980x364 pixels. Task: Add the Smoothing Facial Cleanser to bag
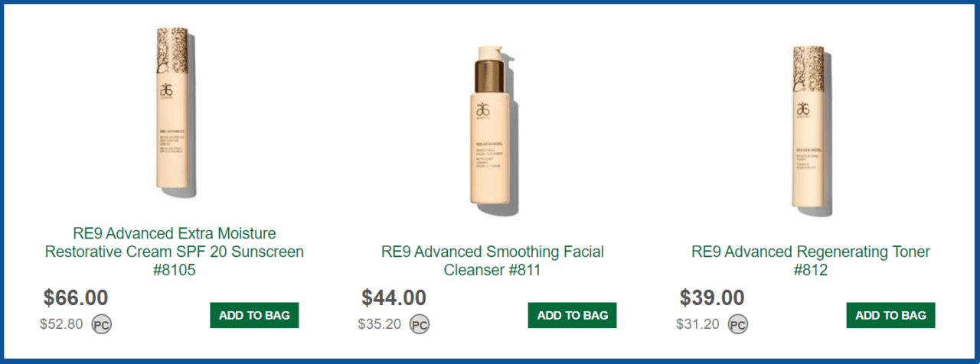(x=572, y=315)
